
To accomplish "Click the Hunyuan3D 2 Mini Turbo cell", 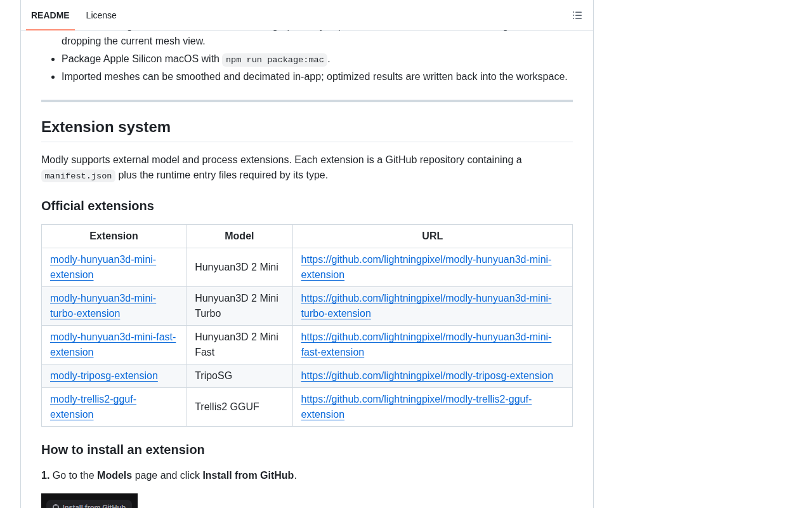I will [239, 306].
